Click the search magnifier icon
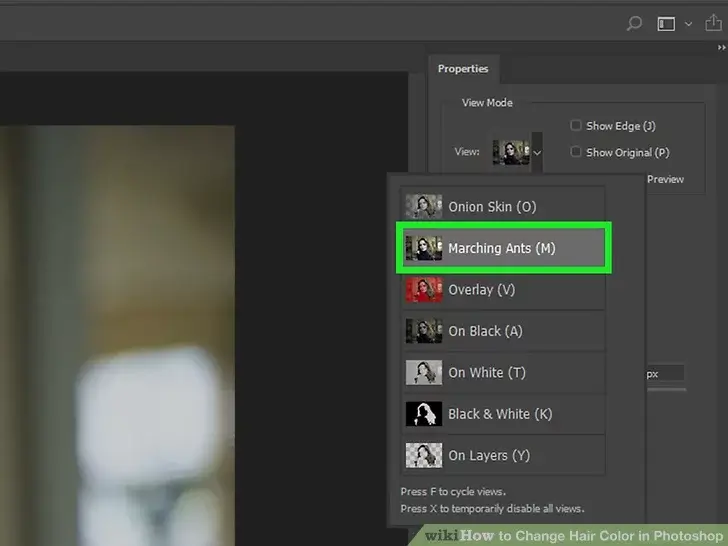This screenshot has height=546, width=728. pos(633,24)
